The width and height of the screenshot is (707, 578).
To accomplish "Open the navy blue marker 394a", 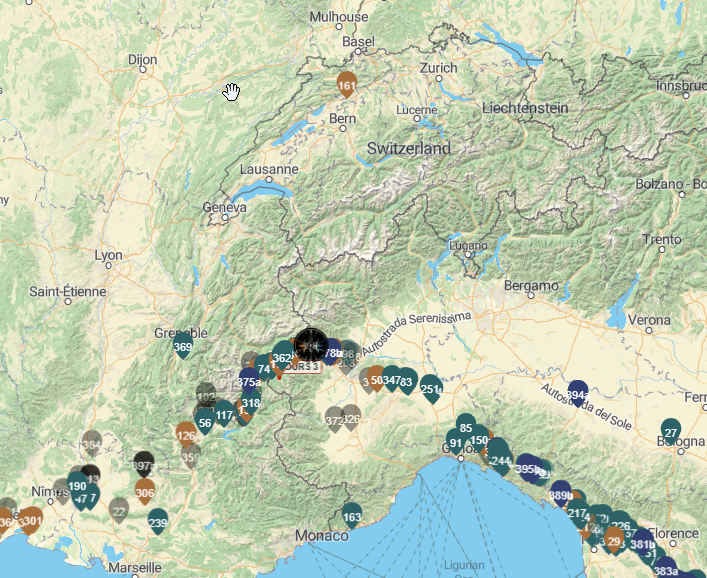I will click(x=577, y=394).
